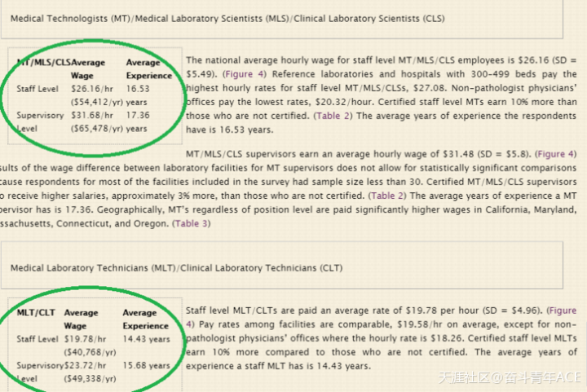Click the "($65,478/yr)" annual wage cell
Screen dimensions: 587x392
coord(97,129)
